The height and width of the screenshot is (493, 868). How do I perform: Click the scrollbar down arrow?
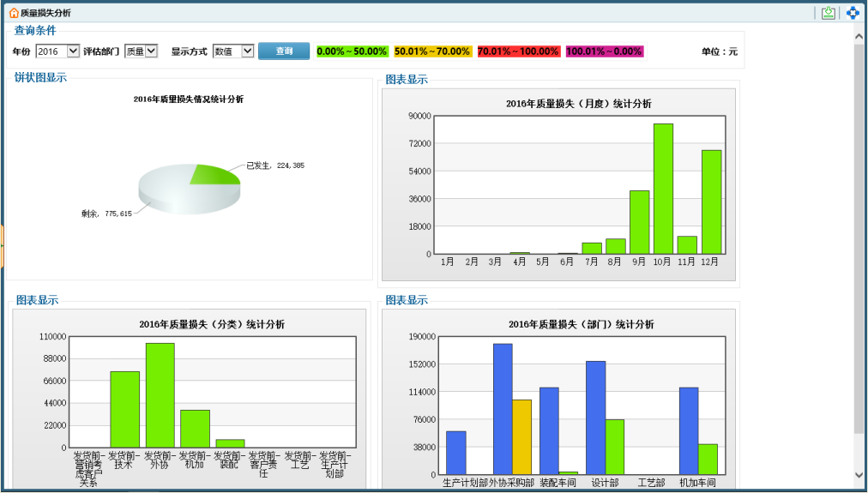click(859, 474)
